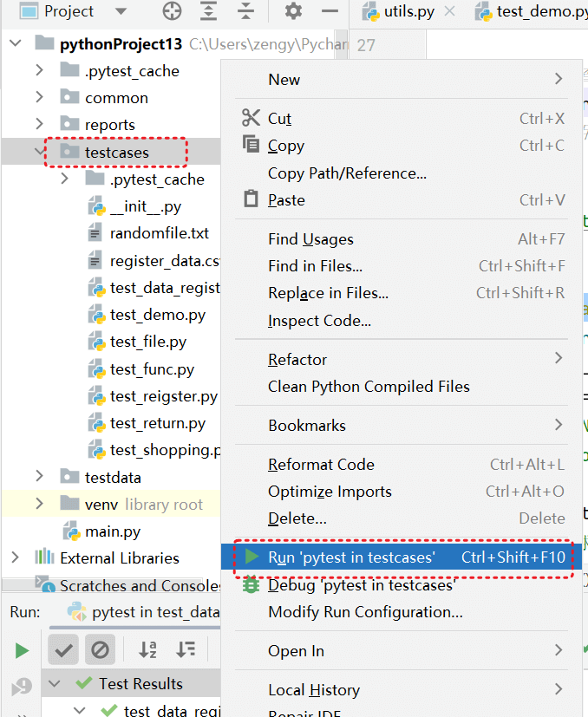Screen dimensions: 588x717
Task: Select the testcases folder
Action: (x=117, y=153)
